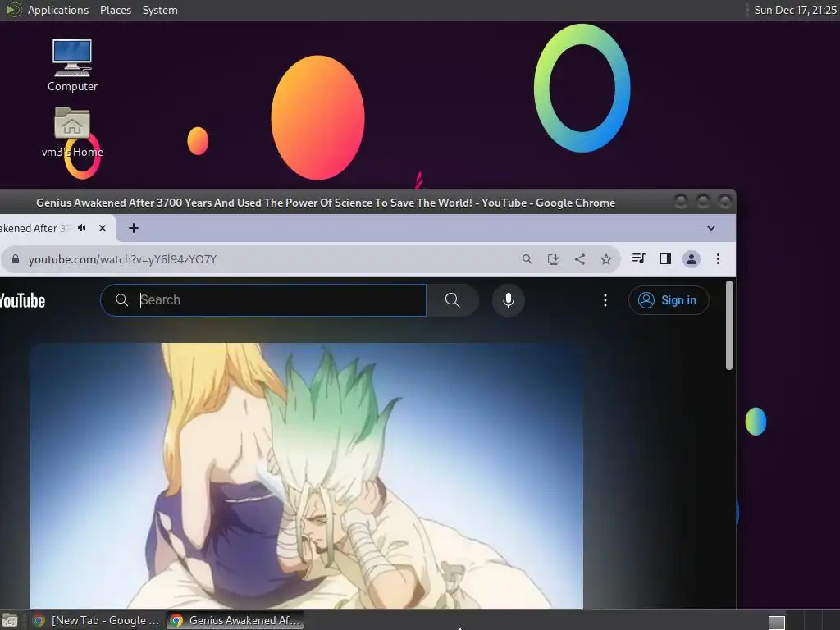The height and width of the screenshot is (630, 840).
Task: Open the vm3's Home folder icon
Action: pyautogui.click(x=72, y=132)
